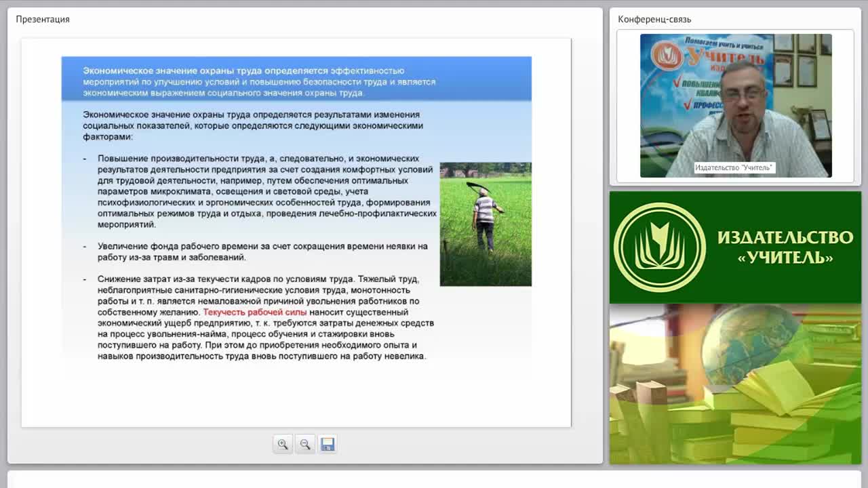Click the Издательство «Учитель» green banner
The image size is (868, 488).
pyautogui.click(x=735, y=247)
